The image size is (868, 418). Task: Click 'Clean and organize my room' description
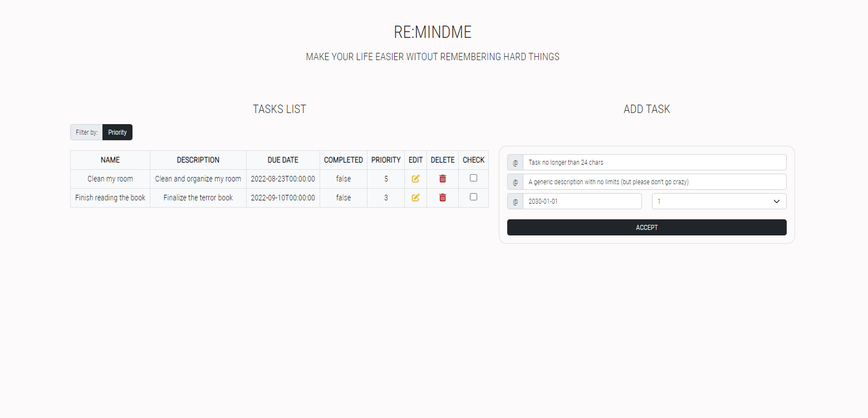[198, 179]
